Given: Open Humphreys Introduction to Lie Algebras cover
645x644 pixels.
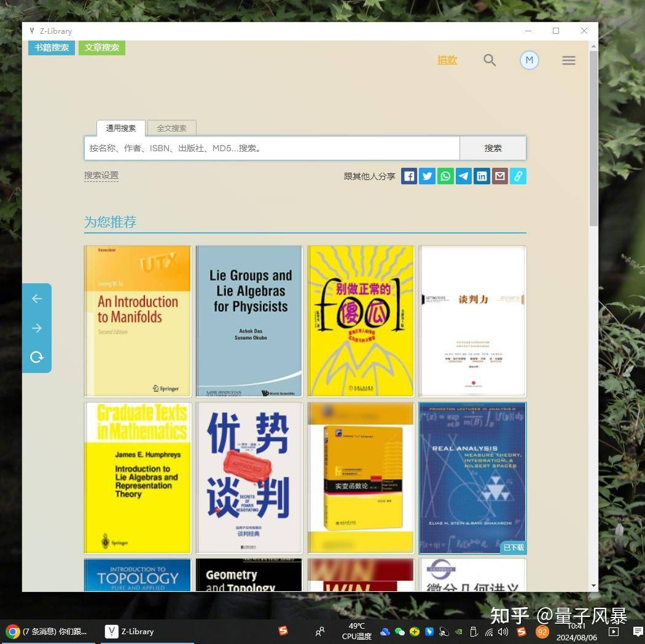Looking at the screenshot, I should pyautogui.click(x=138, y=477).
